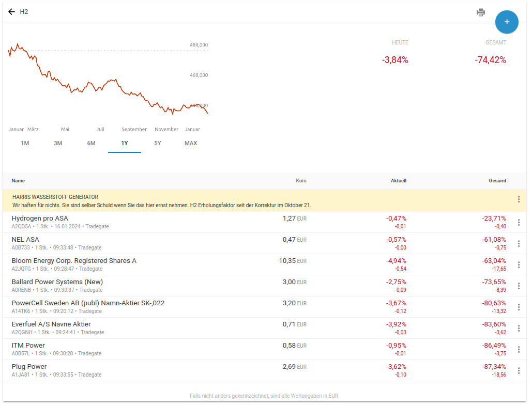Switch the chart to the 1M range
This screenshot has width=532, height=406.
(x=25, y=143)
